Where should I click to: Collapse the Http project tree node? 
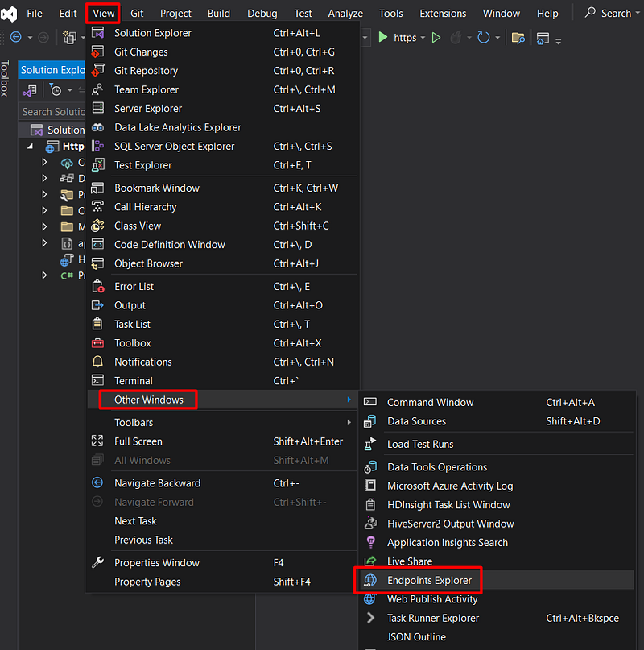tap(31, 146)
